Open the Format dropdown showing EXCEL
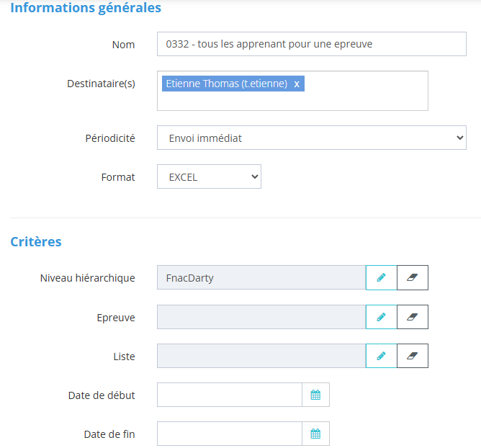Viewport: 481px width, 448px height. (209, 176)
